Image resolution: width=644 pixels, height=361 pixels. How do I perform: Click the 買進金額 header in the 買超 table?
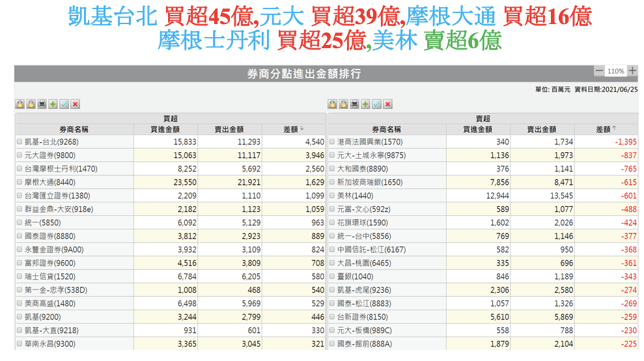coord(165,129)
